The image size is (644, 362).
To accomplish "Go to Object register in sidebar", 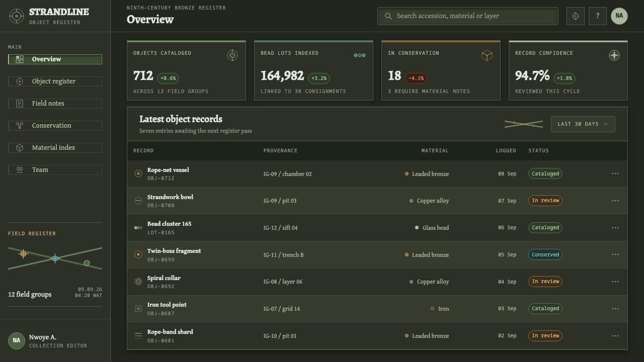I will pyautogui.click(x=55, y=81).
